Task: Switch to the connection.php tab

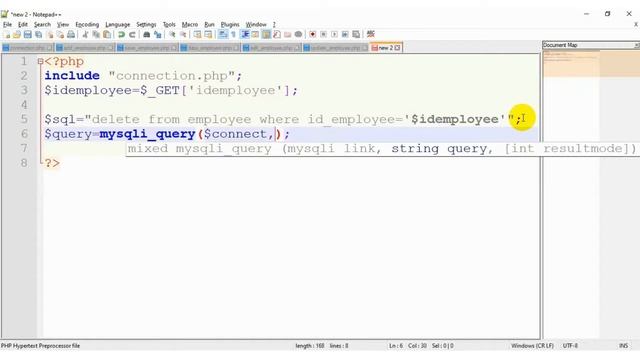Action: pyautogui.click(x=27, y=48)
